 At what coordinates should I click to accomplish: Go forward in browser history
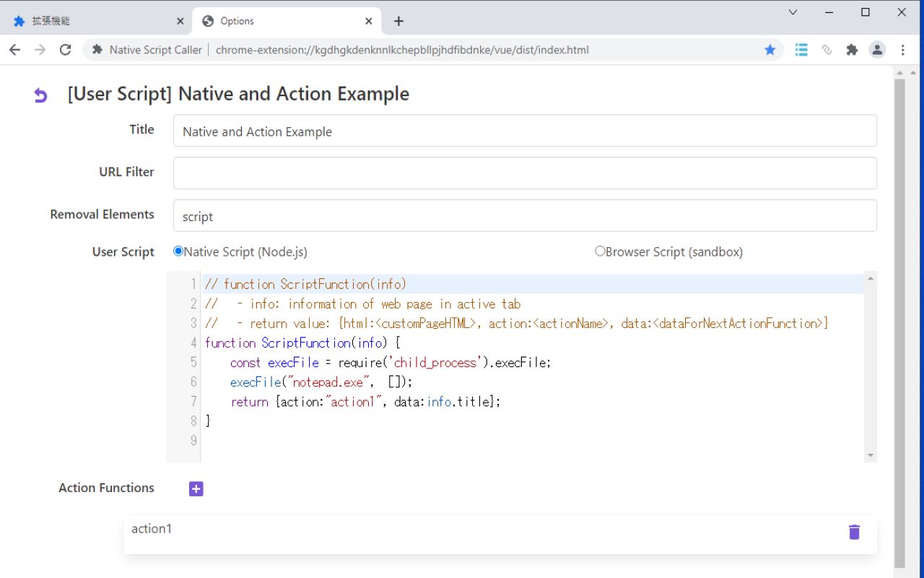(x=40, y=50)
